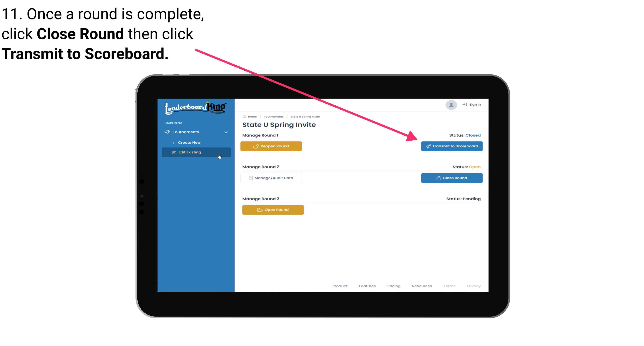Screen dimensions: 644x346
Task: Toggle Round 3 Open Round status
Action: 273,210
